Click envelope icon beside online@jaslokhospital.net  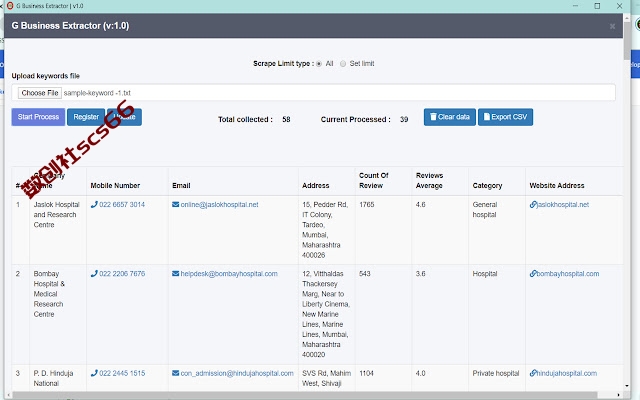point(176,204)
